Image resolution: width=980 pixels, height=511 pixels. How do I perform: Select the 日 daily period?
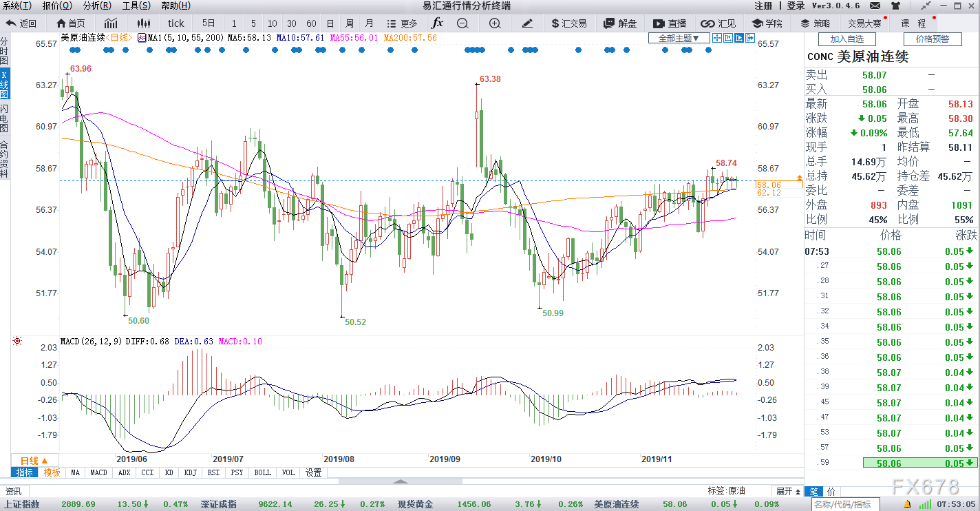coord(330,23)
